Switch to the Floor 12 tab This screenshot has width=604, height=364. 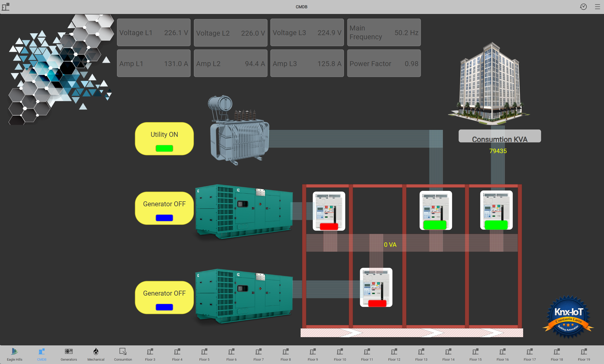pyautogui.click(x=394, y=354)
